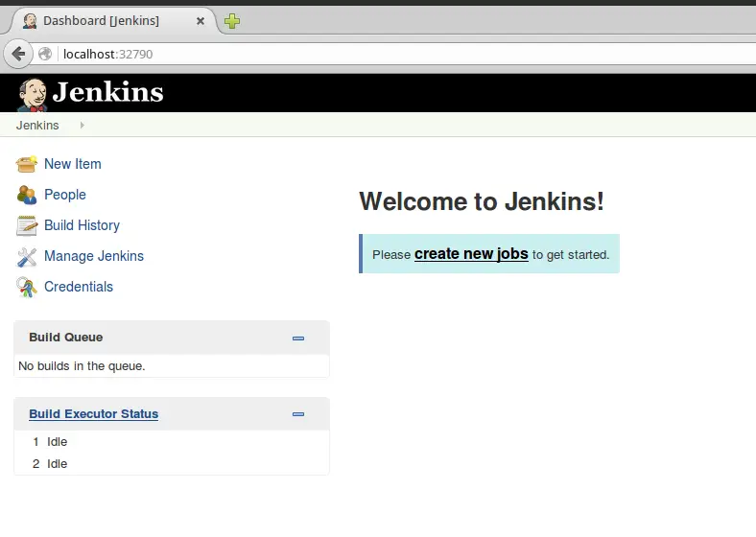Screen dimensions: 756x537
Task: Click the Jenkins butler logo in header
Action: click(33, 95)
